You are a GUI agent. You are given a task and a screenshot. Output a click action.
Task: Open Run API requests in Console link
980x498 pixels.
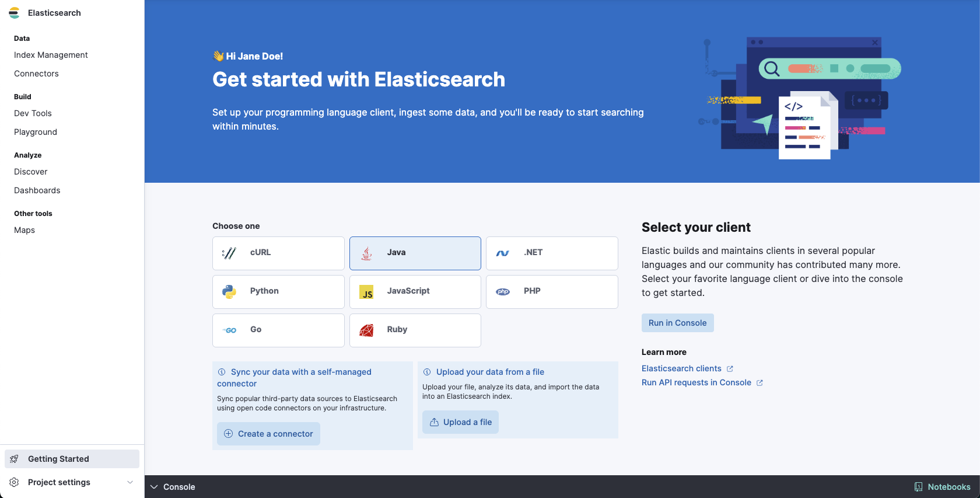point(696,382)
